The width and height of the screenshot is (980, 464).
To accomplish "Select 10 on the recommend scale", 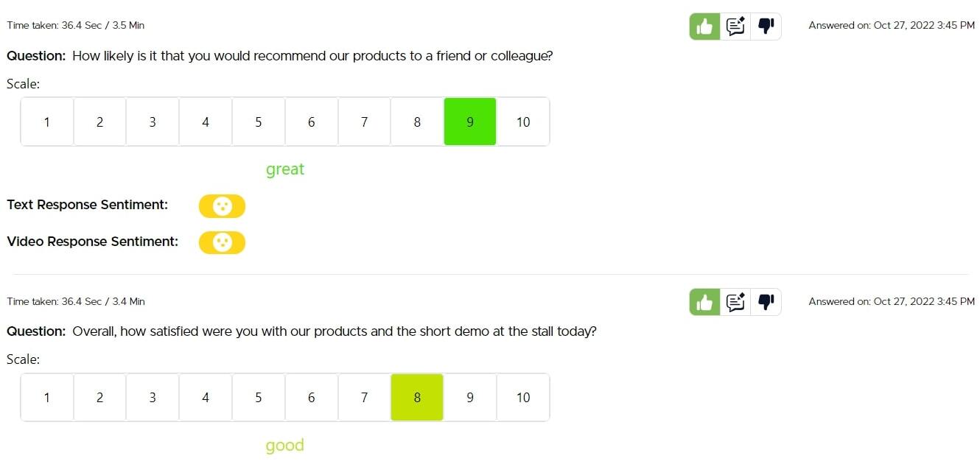I will click(x=523, y=122).
